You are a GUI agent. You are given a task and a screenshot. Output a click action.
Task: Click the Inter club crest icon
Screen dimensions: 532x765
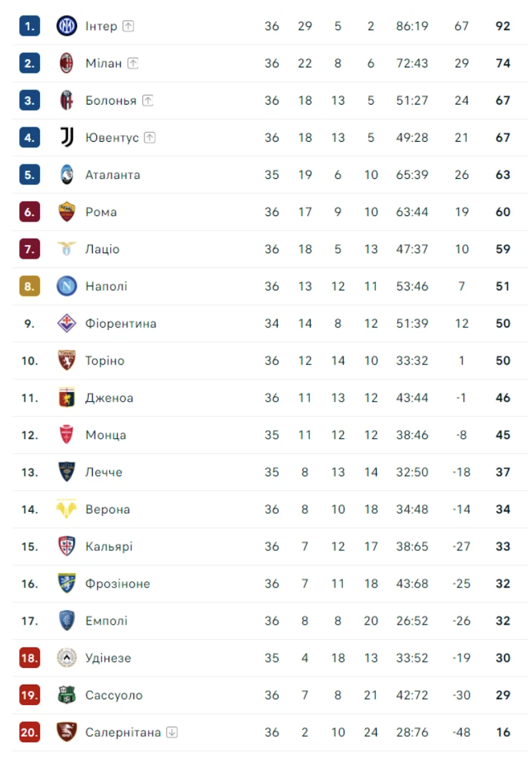pyautogui.click(x=67, y=26)
